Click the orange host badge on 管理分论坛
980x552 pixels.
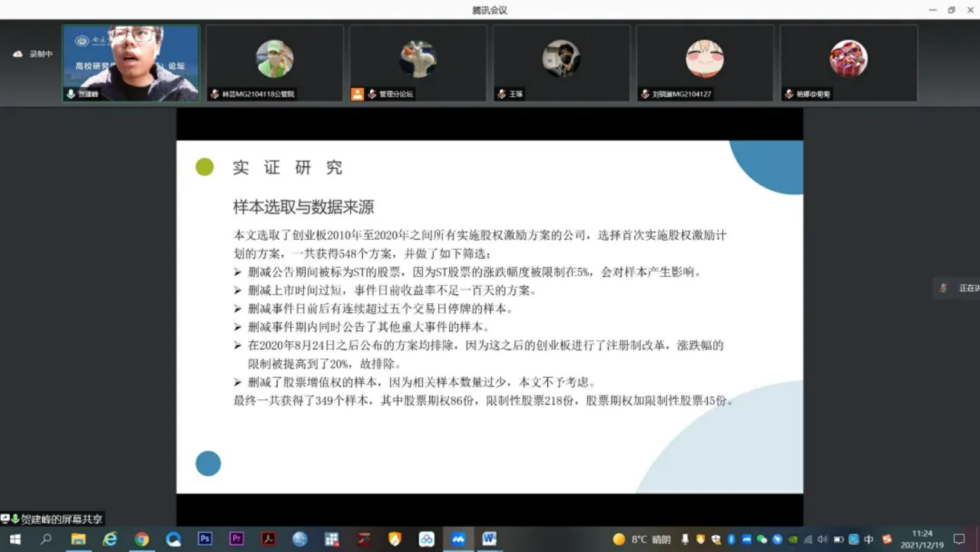click(x=358, y=94)
